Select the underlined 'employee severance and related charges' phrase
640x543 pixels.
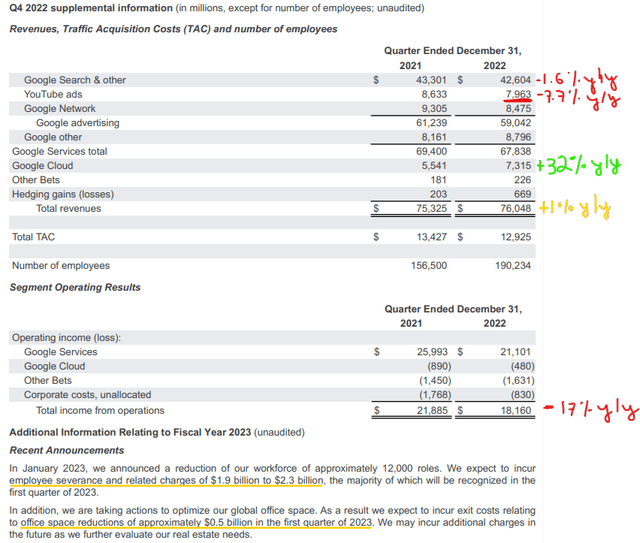103,481
